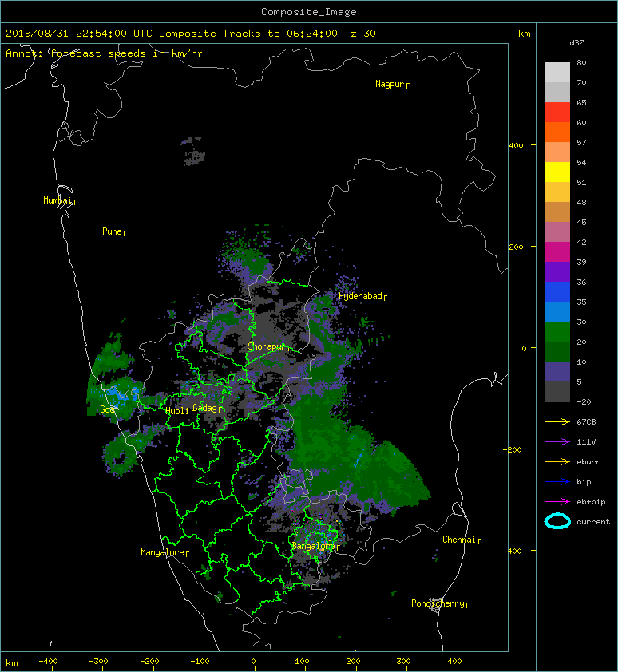Screen dimensions: 618x672
Task: Click the 70 dBZ gray swatch
Action: (557, 92)
